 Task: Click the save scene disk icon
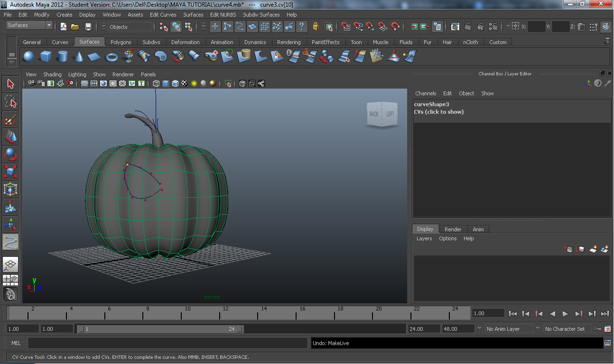[88, 27]
